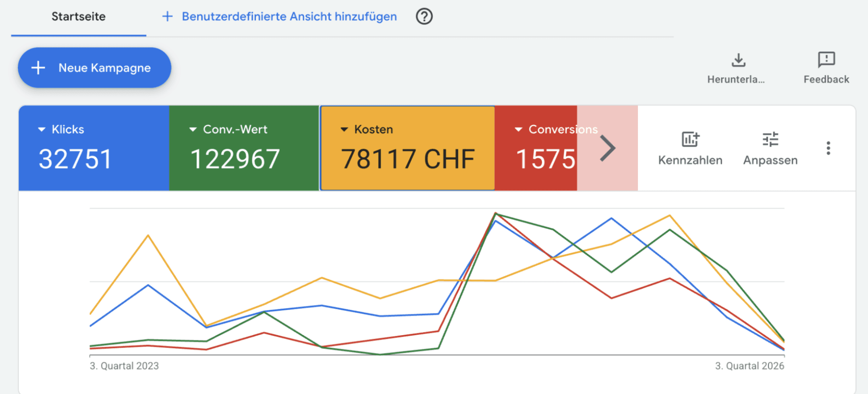Image resolution: width=868 pixels, height=394 pixels.
Task: Click the Anpassen sliders icon
Action: [770, 139]
